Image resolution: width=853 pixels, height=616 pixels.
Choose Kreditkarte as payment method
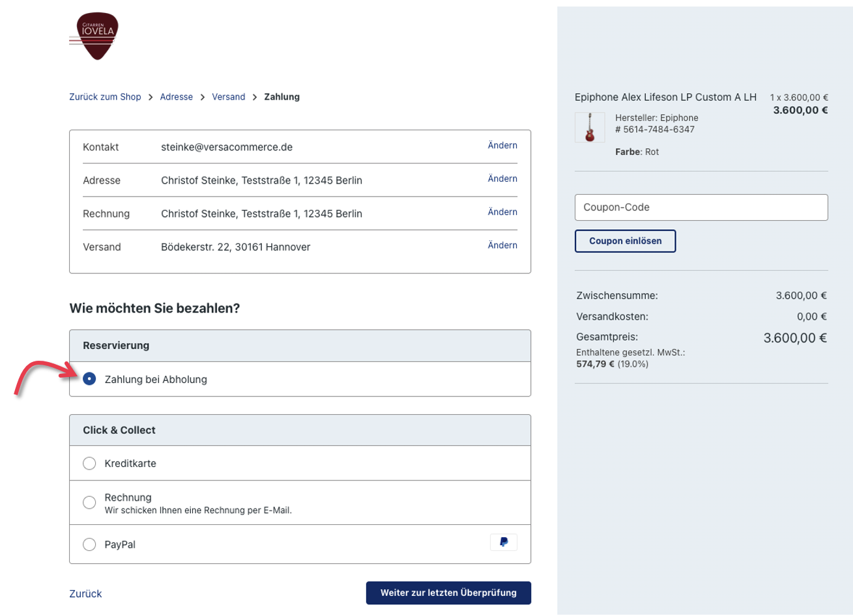[x=90, y=464]
